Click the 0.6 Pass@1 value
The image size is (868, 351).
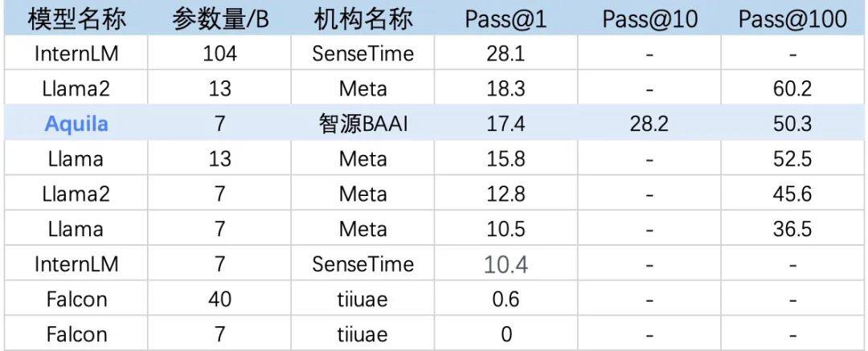point(506,299)
